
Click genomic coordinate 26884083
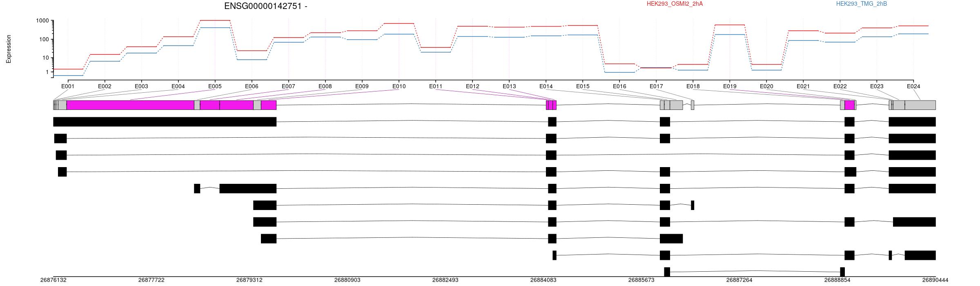(x=543, y=280)
